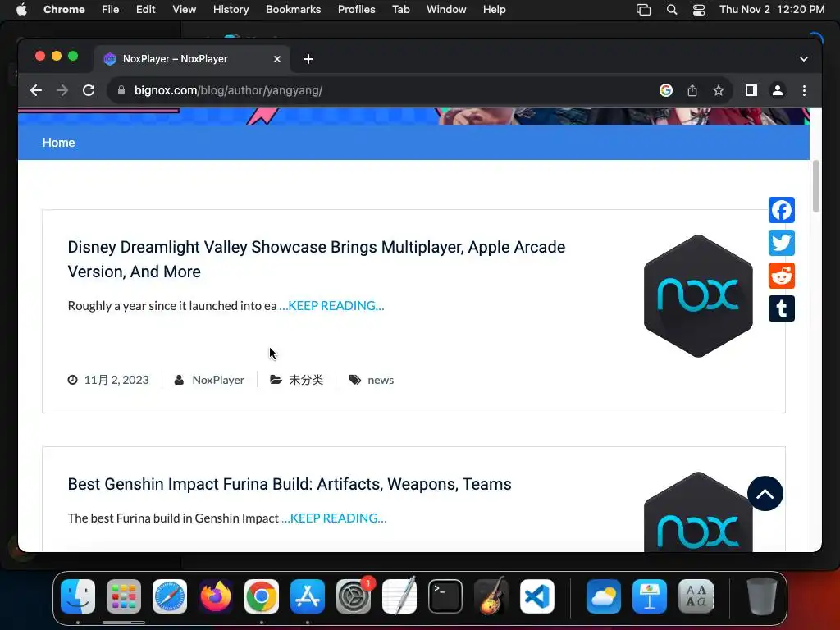Open the Tab menu

click(x=400, y=10)
